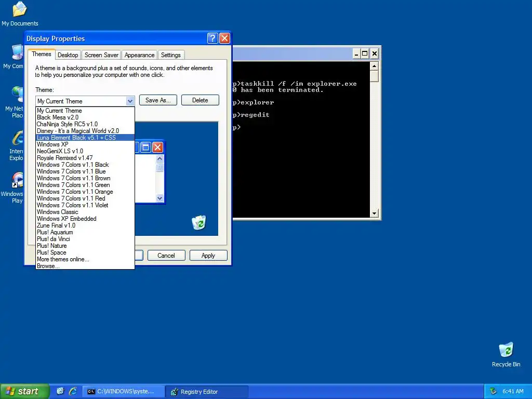This screenshot has height=399, width=532.
Task: Open Internet Explorer desktop icon
Action: click(16, 145)
